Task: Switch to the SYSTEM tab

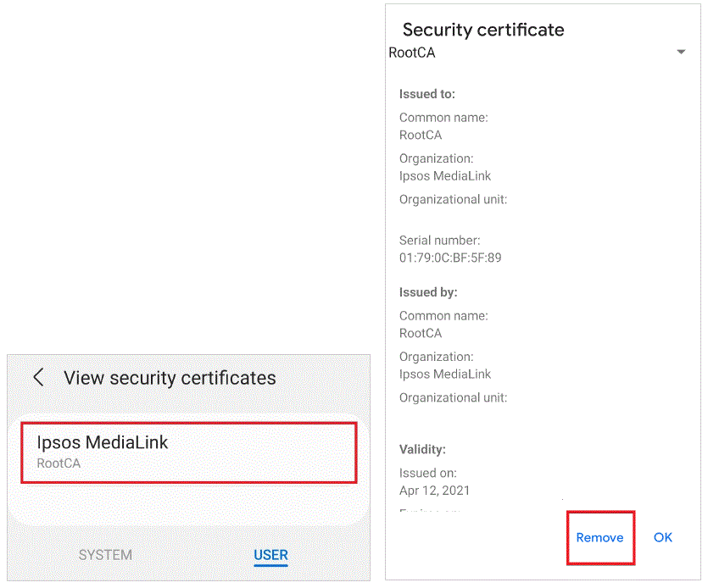Action: [105, 554]
